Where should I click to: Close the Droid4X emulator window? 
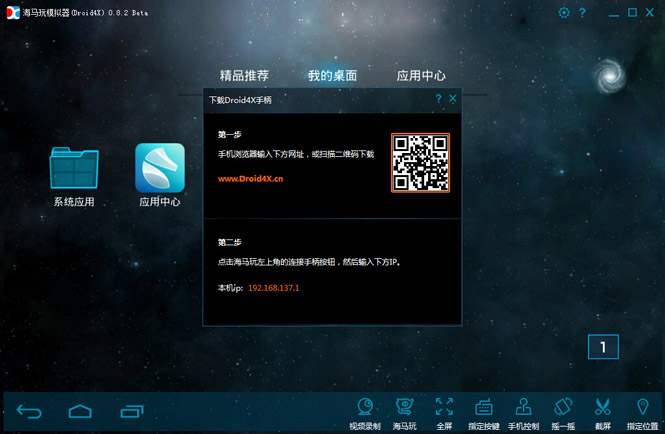650,13
